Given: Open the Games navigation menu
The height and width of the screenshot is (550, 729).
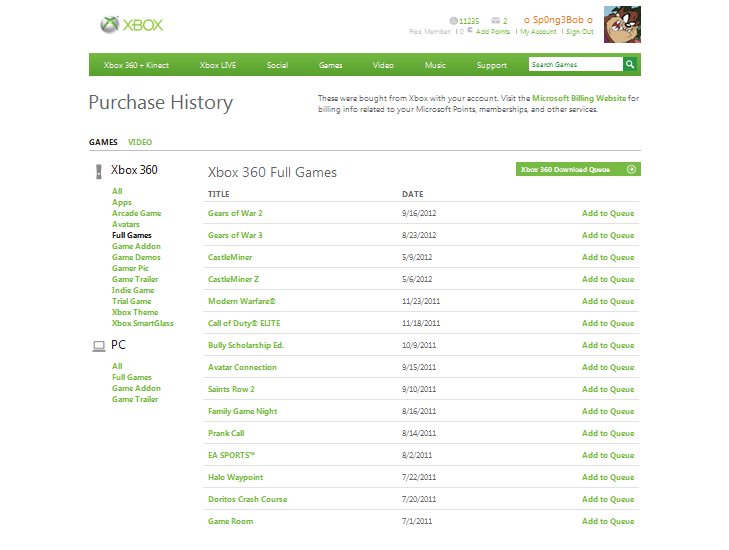Looking at the screenshot, I should [x=331, y=65].
